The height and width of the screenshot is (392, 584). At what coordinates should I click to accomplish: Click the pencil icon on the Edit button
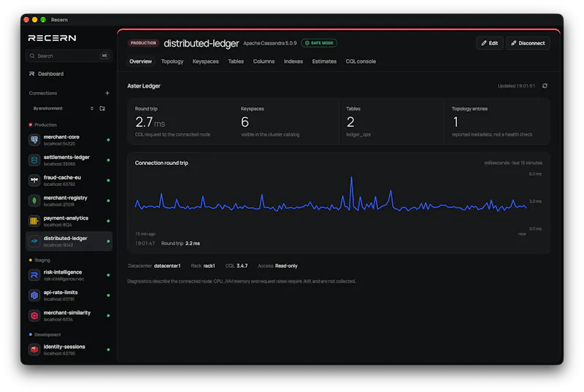(x=484, y=43)
